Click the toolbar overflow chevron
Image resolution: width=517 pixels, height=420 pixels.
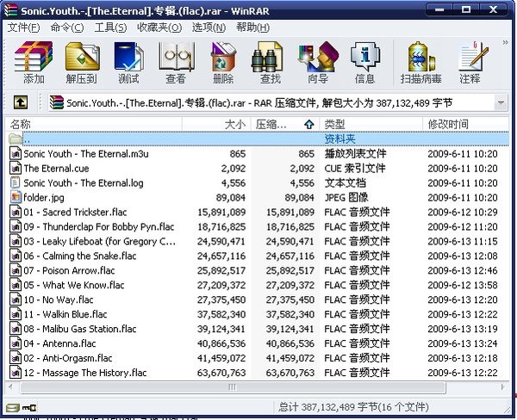[505, 42]
